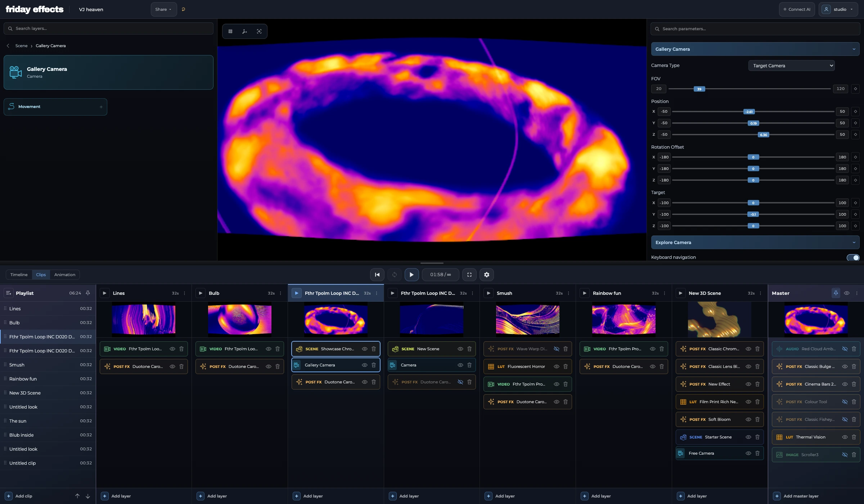
Task: Delete the Thermal Vision LUT layer
Action: click(854, 437)
